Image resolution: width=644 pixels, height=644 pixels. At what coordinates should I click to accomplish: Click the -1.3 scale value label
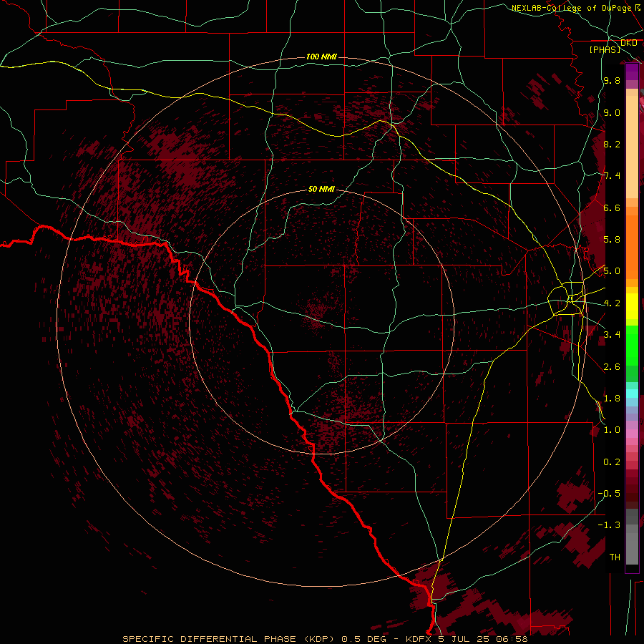[609, 525]
